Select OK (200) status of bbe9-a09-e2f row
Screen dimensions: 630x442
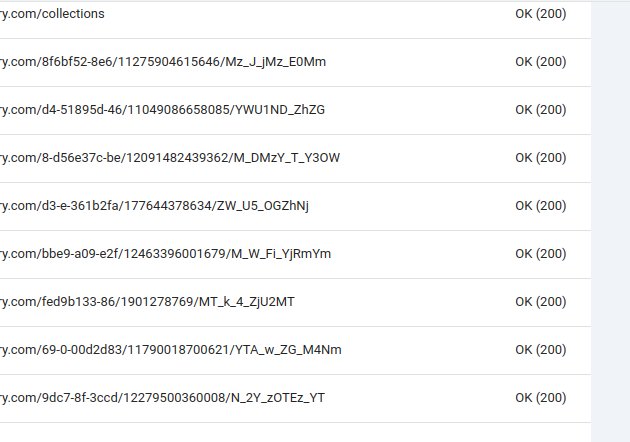pos(541,254)
